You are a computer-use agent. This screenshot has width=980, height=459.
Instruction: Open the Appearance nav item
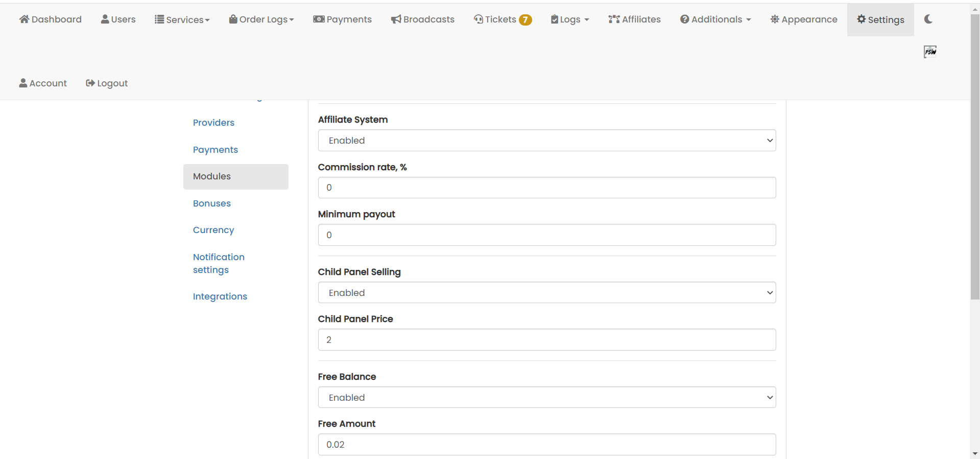[804, 19]
